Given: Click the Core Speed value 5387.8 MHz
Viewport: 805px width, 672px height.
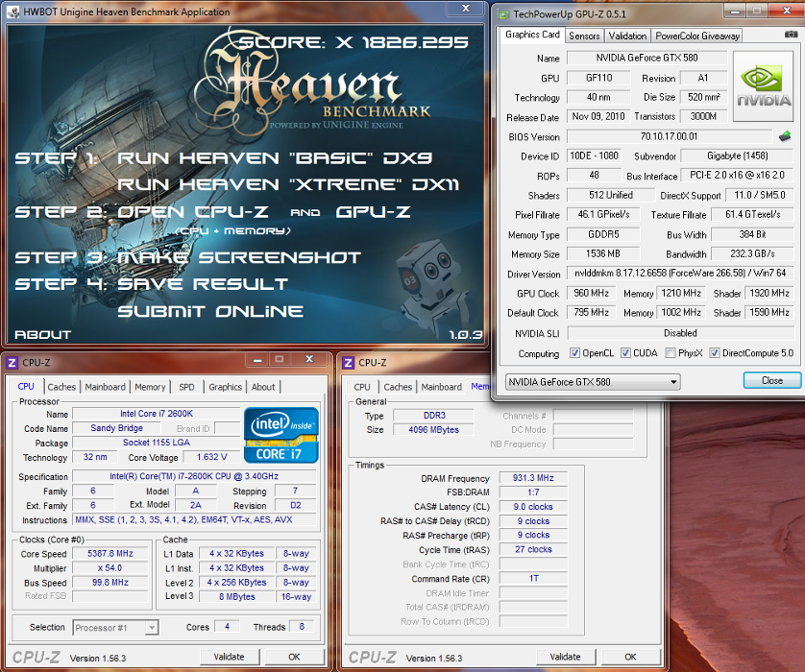Looking at the screenshot, I should coord(110,554).
